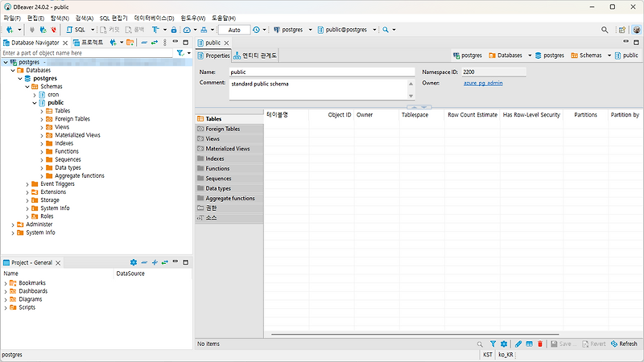Click the pencil edit icon in the bottom toolbar
644x362 pixels.
[x=519, y=343]
